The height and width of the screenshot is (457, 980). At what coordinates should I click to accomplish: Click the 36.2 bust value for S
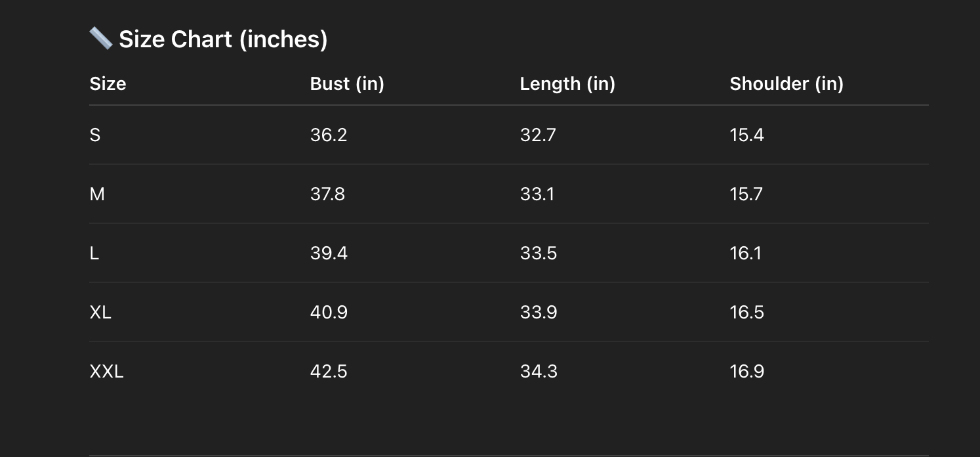329,135
